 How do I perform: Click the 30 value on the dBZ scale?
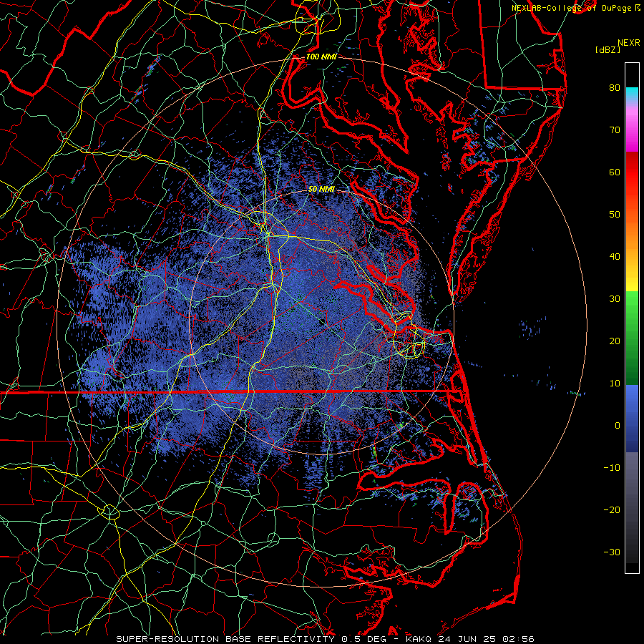point(615,299)
